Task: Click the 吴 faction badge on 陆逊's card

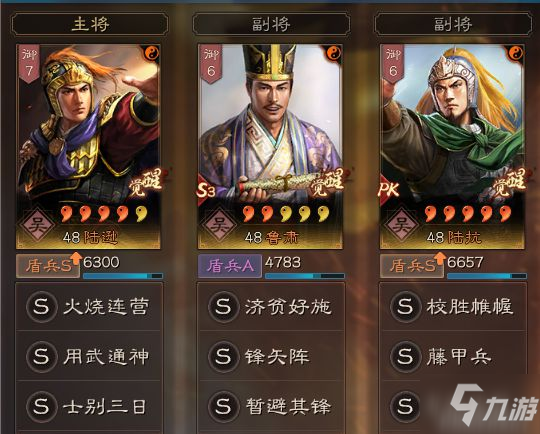Action: [x=37, y=225]
